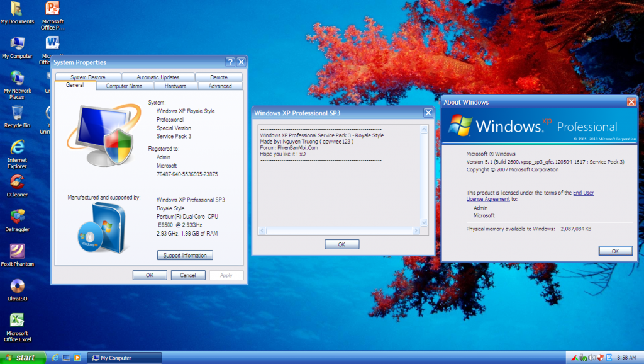This screenshot has height=364, width=644.
Task: Click Cancel in System Properties dialog
Action: [188, 275]
